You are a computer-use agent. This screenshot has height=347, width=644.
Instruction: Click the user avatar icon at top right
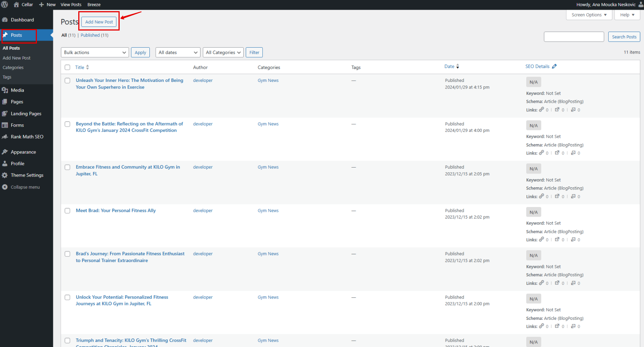point(641,4)
